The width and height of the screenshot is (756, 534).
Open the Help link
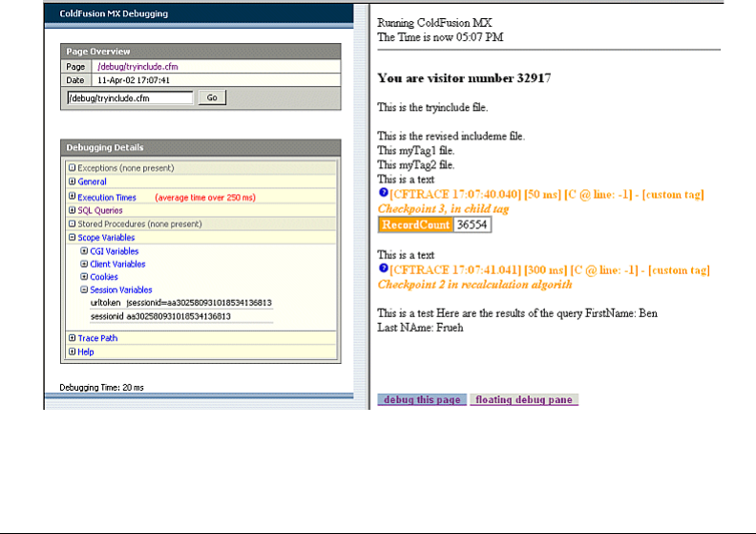(86, 352)
